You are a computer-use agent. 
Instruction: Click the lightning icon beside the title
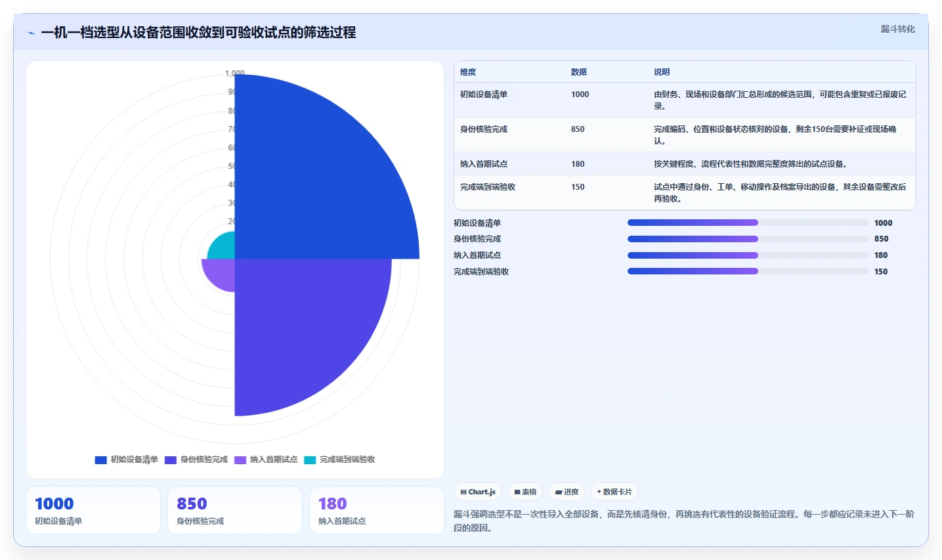[31, 33]
